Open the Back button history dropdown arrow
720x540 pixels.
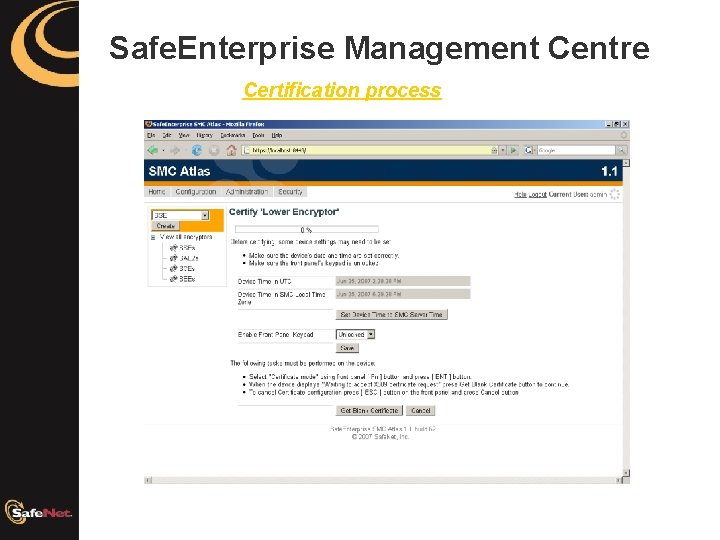click(x=163, y=151)
